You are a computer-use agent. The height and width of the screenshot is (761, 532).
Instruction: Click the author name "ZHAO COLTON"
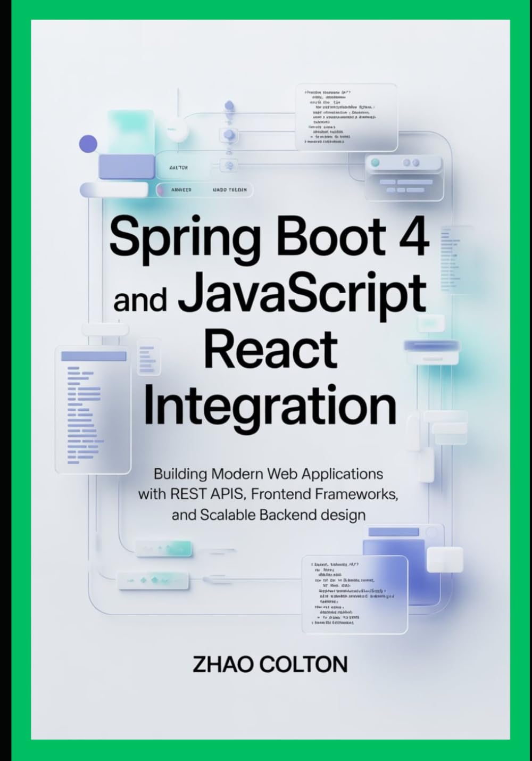pyautogui.click(x=270, y=665)
